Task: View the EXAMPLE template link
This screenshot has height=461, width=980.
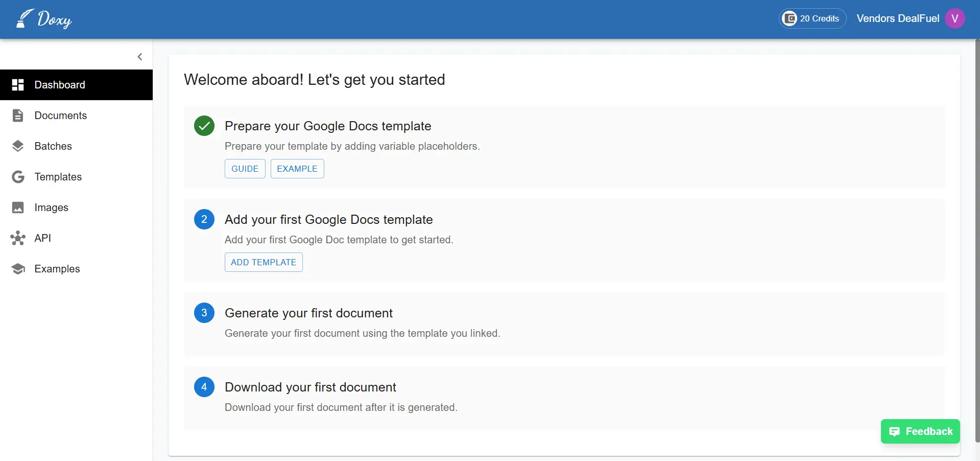Action: point(297,169)
